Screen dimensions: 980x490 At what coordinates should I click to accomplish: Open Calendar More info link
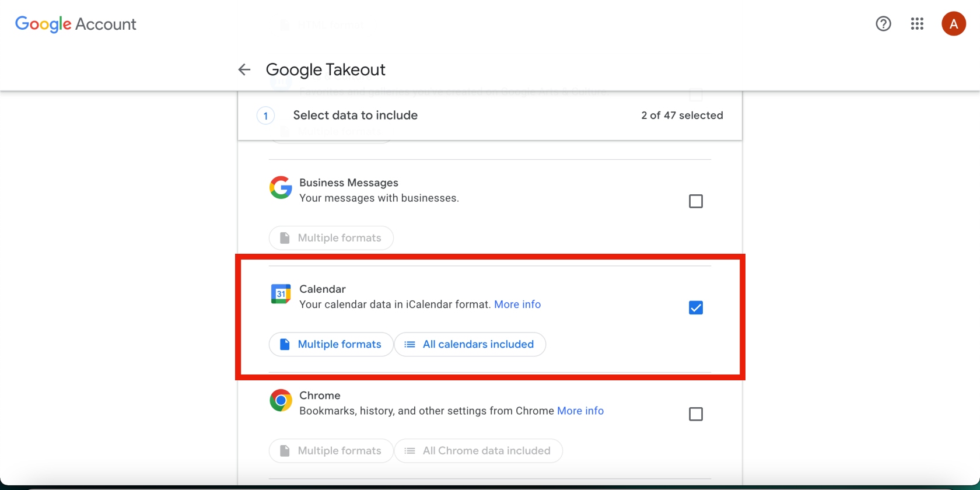(517, 304)
